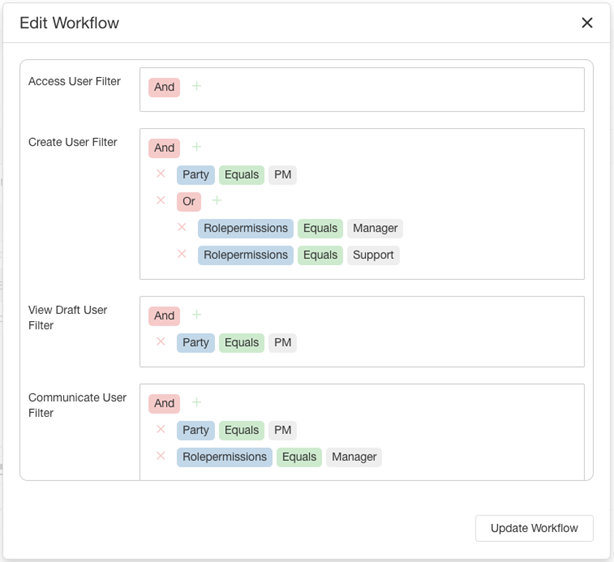This screenshot has width=614, height=562.
Task: Edit the Support value tag
Action: [373, 255]
